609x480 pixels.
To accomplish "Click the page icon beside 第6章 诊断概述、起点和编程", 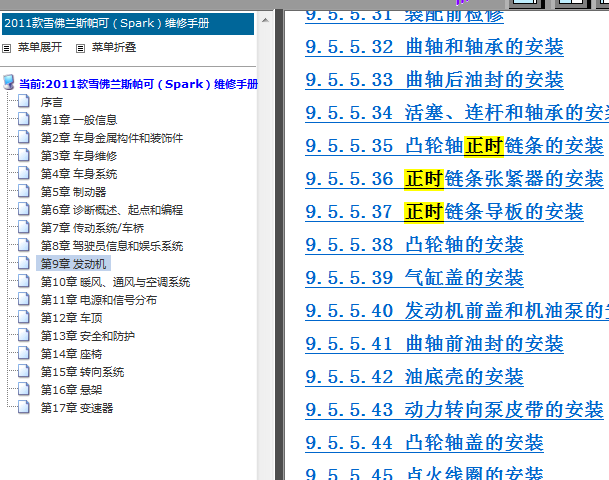I will click(24, 209).
